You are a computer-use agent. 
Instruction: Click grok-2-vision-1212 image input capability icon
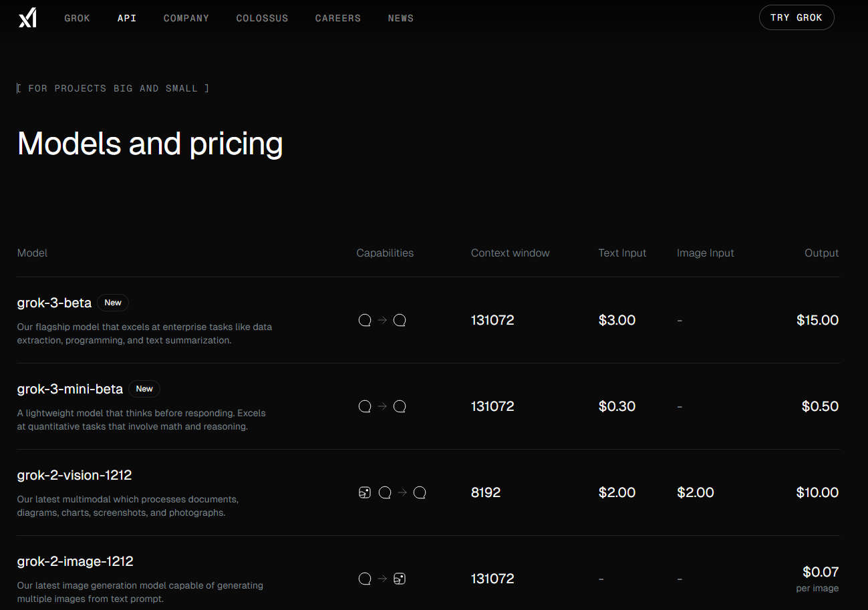coord(365,492)
